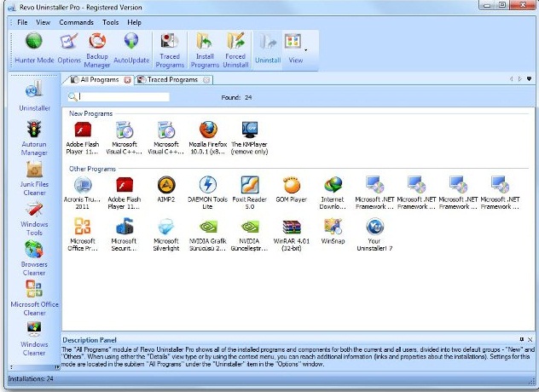
Task: Pin the Description Panel
Action: click(522, 339)
